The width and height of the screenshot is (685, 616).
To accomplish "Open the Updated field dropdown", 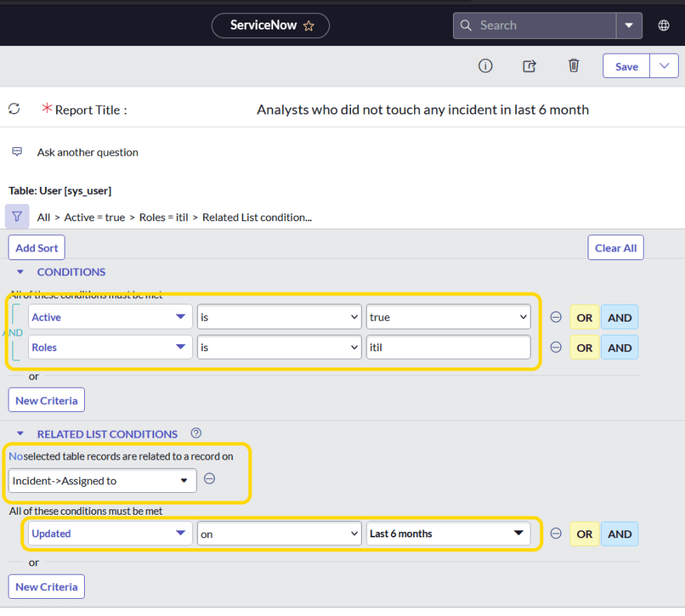I will (x=110, y=533).
